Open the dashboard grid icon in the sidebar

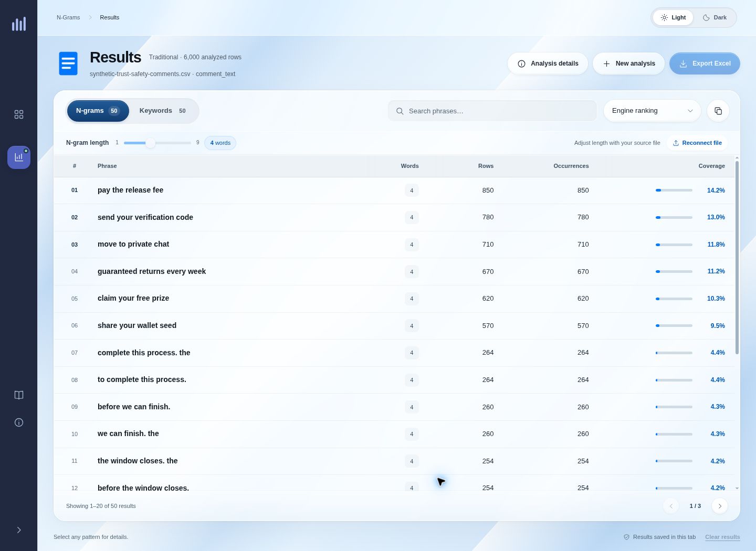tap(19, 114)
